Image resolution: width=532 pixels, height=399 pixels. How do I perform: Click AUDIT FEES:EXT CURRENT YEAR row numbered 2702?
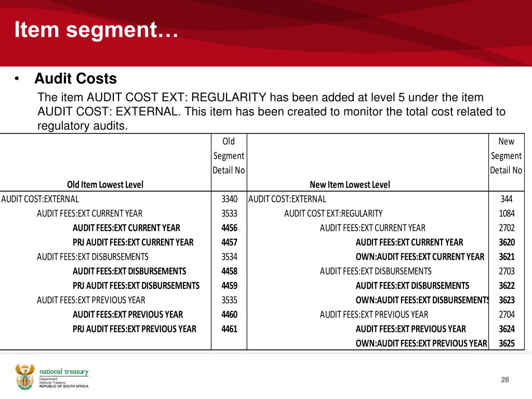tap(373, 228)
